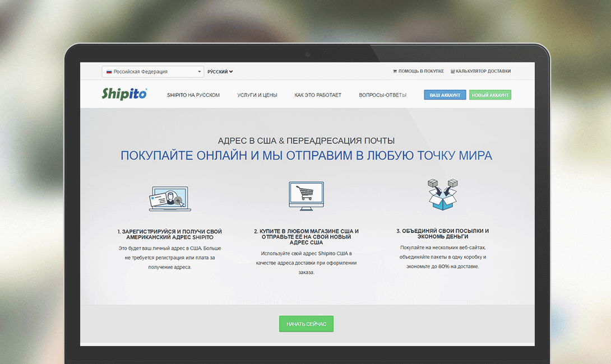Click the open box with packages icon
The image size is (611, 364).
[x=443, y=194]
